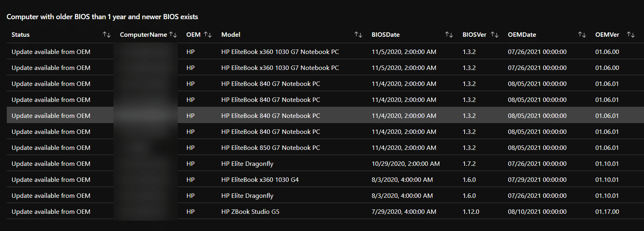644x231 pixels.
Task: Click the BIOSVer "1.7.2" cell
Action: [x=469, y=164]
